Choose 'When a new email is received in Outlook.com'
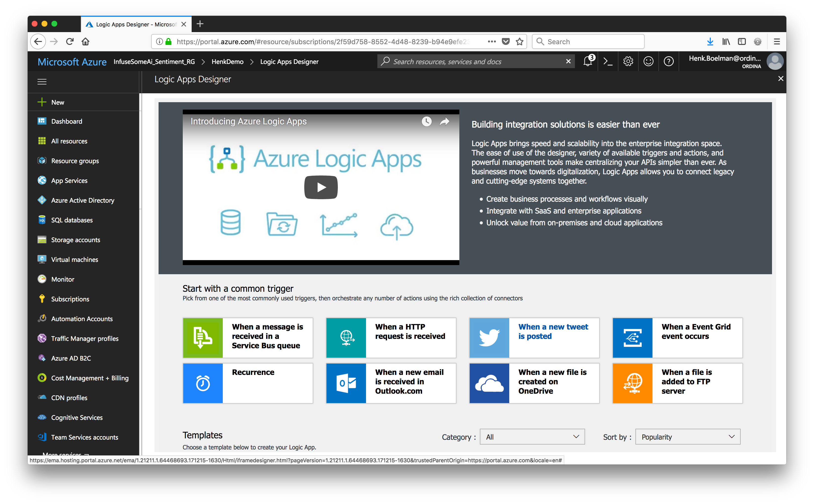The height and width of the screenshot is (504, 814). (x=391, y=383)
